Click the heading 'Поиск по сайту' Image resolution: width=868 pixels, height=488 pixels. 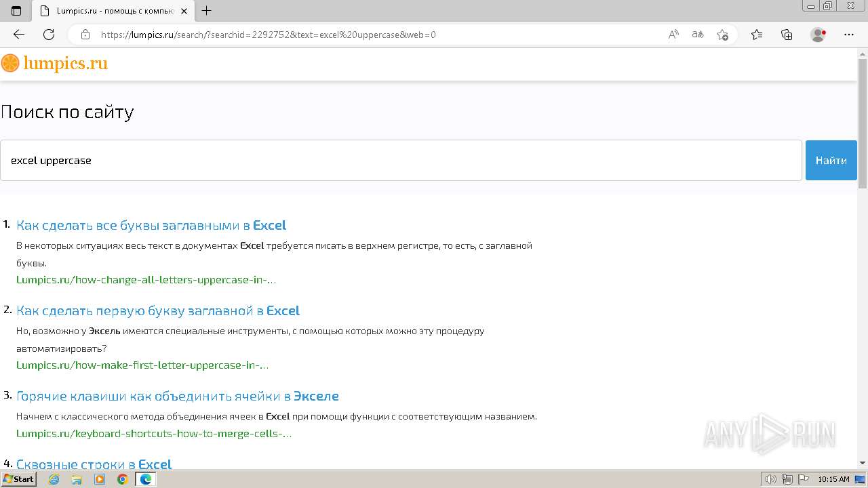pos(67,112)
